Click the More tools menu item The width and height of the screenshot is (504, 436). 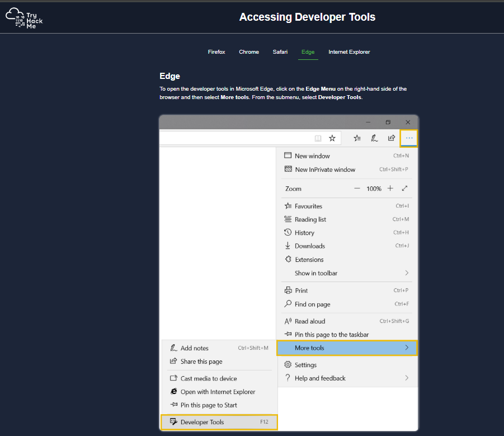(347, 348)
